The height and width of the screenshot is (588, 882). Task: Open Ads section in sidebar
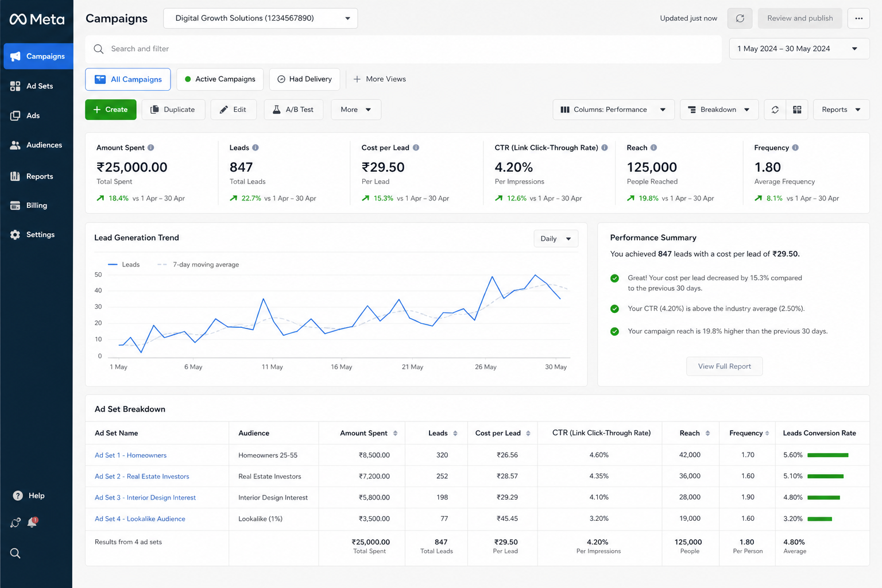(25, 115)
